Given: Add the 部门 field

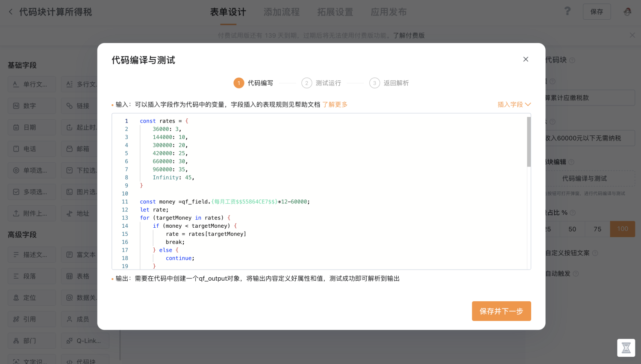Looking at the screenshot, I should coord(31,341).
